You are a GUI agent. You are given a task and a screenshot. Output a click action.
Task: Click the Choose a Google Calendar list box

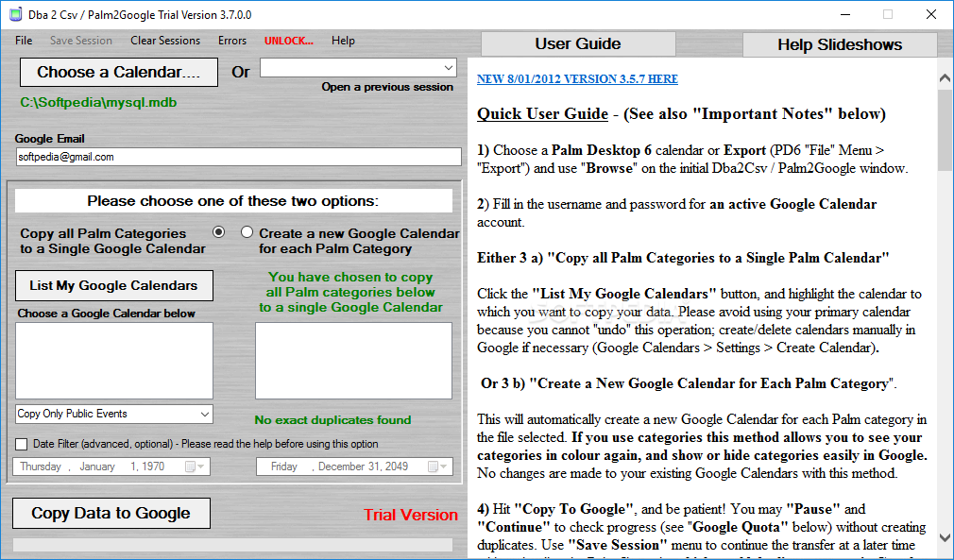pyautogui.click(x=114, y=361)
